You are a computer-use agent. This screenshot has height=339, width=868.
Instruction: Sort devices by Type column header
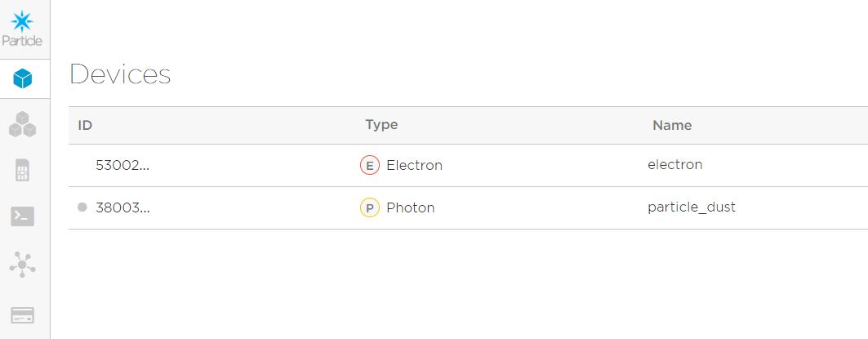381,125
